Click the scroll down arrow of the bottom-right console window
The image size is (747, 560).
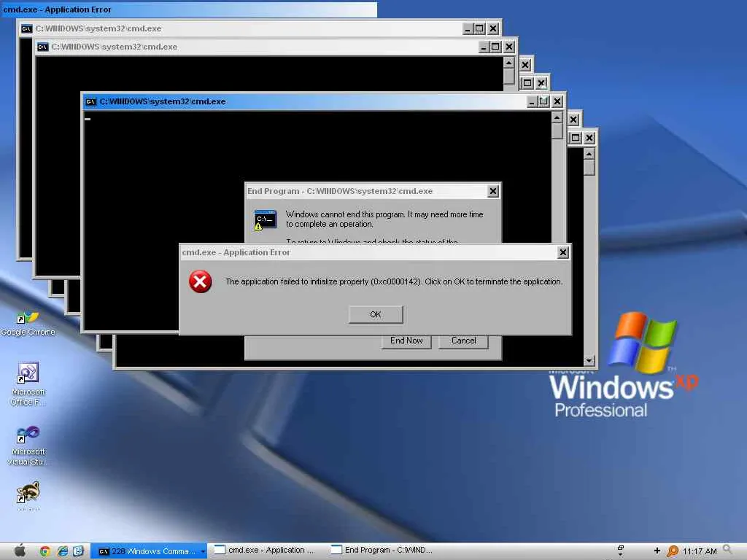[x=589, y=360]
